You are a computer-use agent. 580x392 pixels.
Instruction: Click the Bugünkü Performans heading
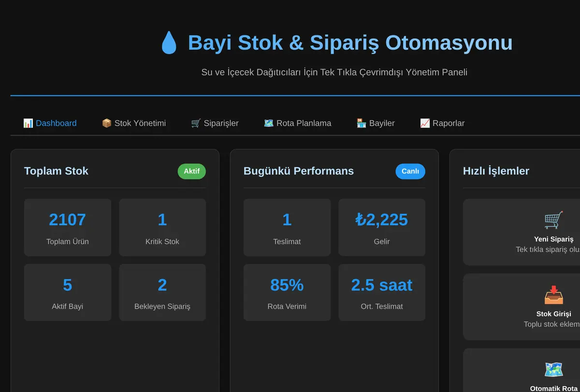coord(299,171)
